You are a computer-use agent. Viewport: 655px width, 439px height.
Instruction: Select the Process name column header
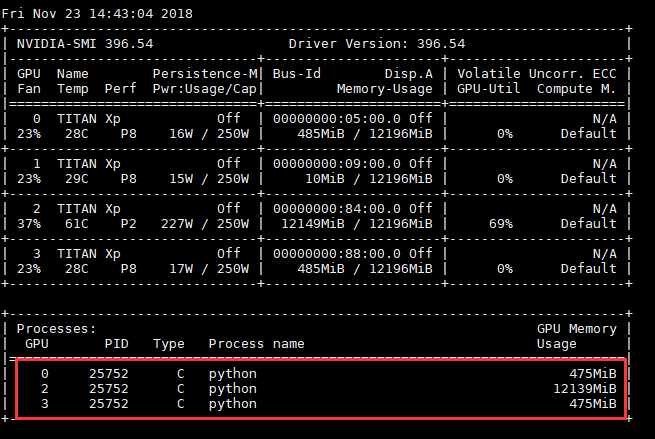256,343
